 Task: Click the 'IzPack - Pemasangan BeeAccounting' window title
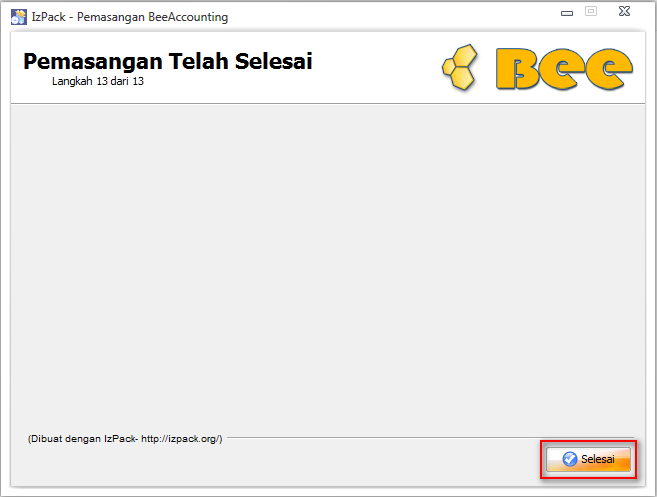click(130, 17)
